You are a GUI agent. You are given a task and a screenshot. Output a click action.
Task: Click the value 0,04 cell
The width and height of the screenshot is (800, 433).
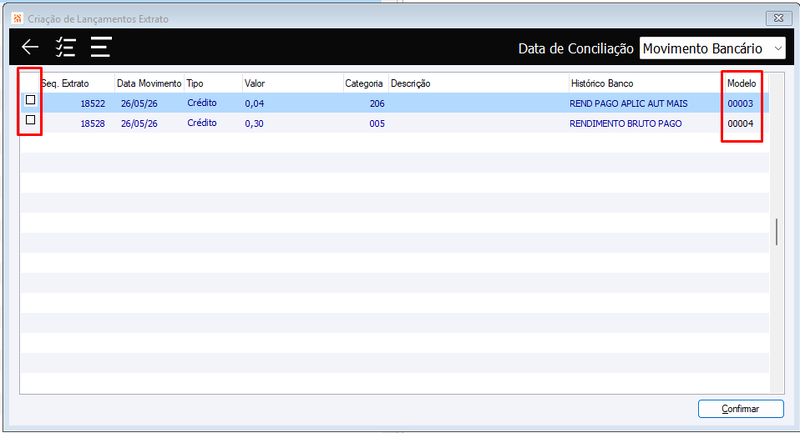click(255, 104)
